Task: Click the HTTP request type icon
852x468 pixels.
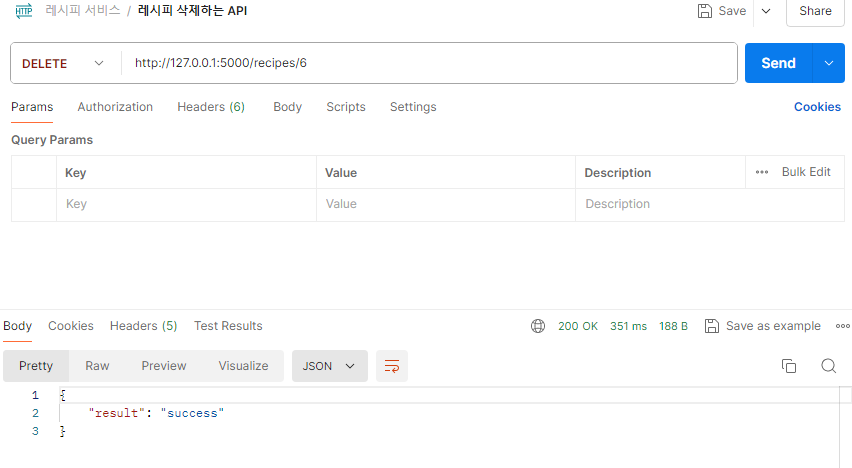Action: pyautogui.click(x=24, y=11)
